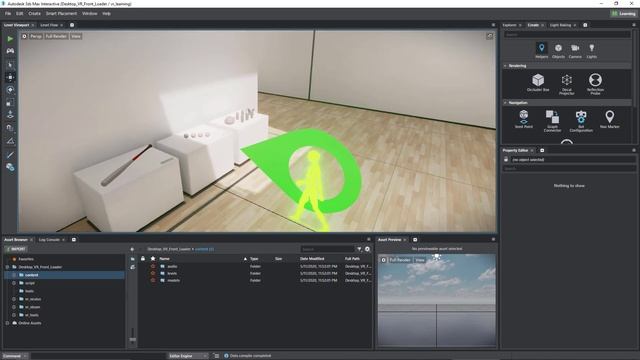Choose the Nav Marker navigation helper
Image resolution: width=640 pixels, height=360 pixels.
[609, 119]
